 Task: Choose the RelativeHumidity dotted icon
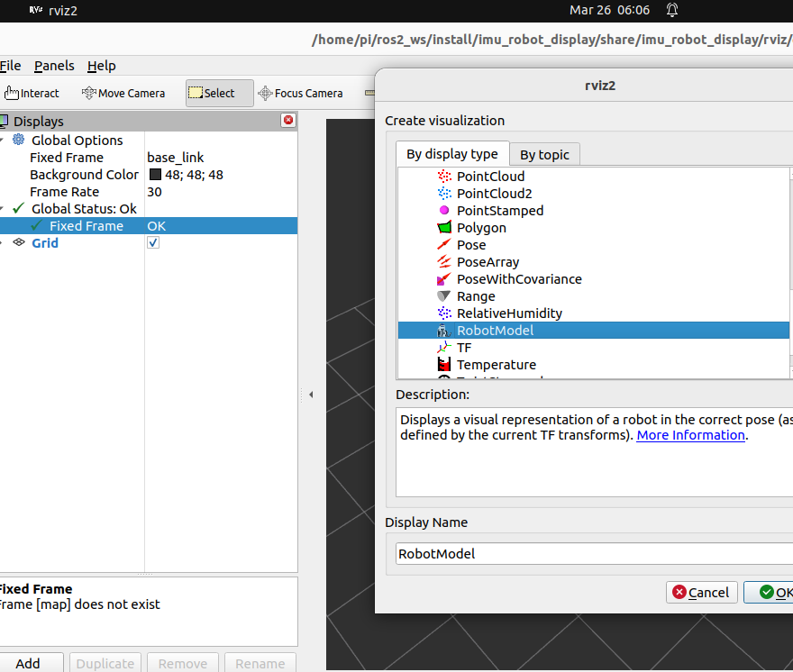pyautogui.click(x=444, y=313)
